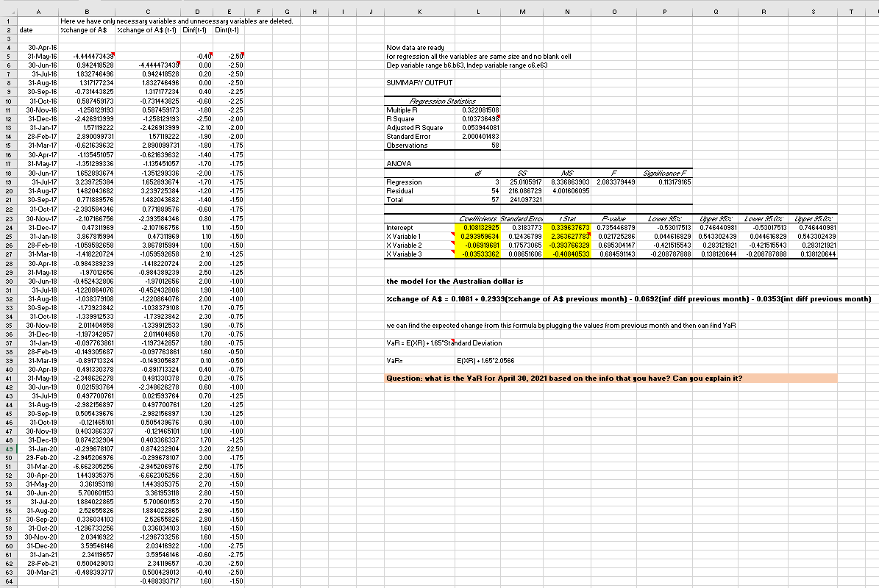
Task: Select column A header
Action: 38,12
